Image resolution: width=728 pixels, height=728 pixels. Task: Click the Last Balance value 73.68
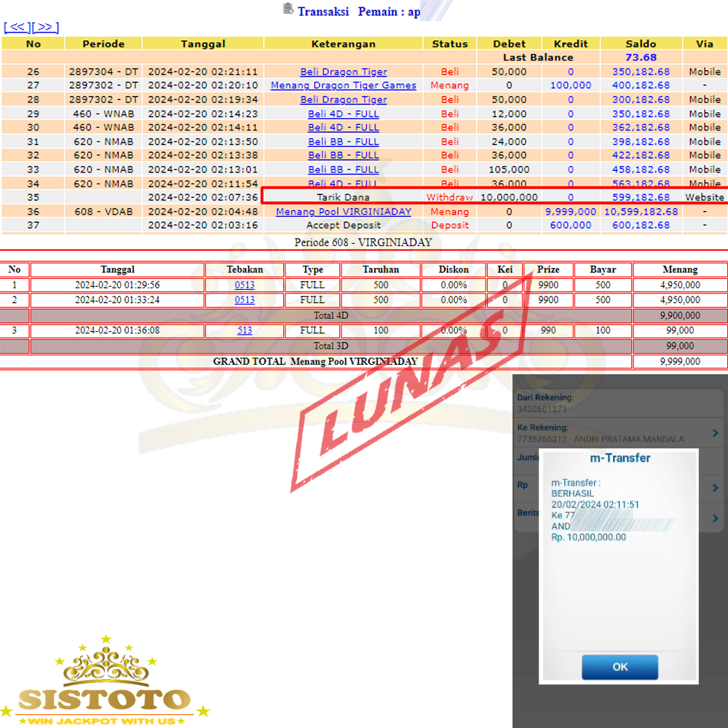(640, 58)
